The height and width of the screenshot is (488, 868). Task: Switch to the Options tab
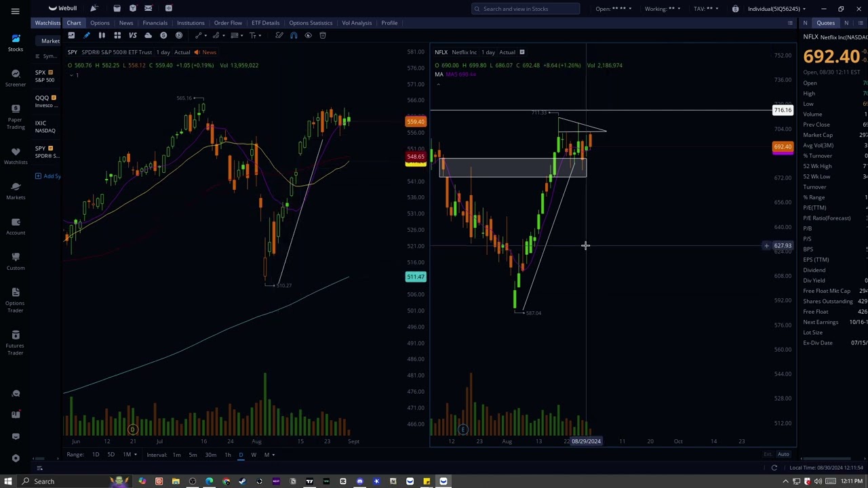pyautogui.click(x=100, y=23)
